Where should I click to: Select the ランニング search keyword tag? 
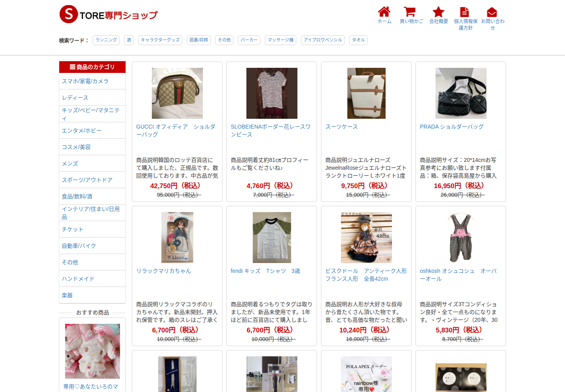(x=106, y=40)
